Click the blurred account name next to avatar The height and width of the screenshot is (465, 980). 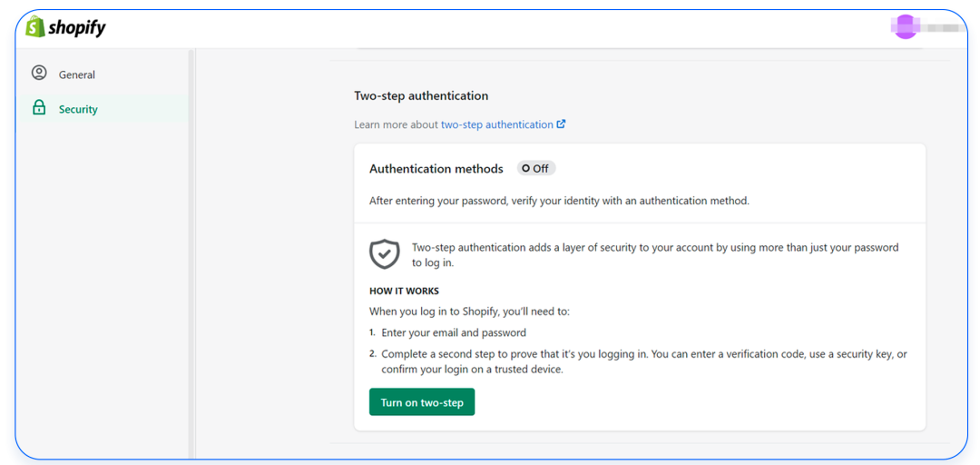point(941,27)
